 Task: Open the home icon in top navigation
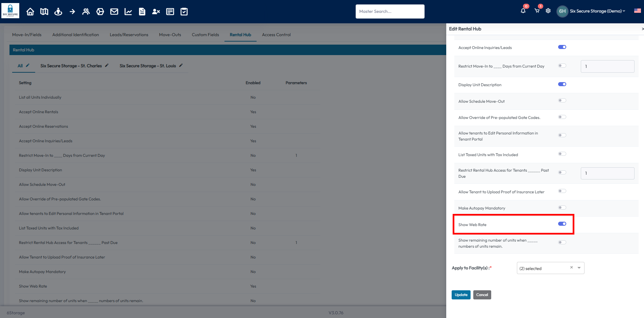30,12
